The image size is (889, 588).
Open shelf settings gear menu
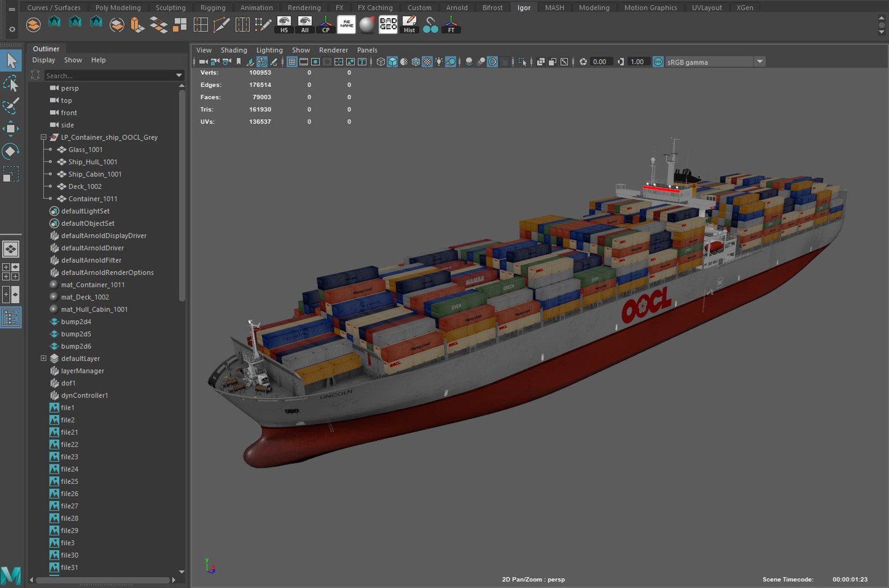[x=12, y=29]
